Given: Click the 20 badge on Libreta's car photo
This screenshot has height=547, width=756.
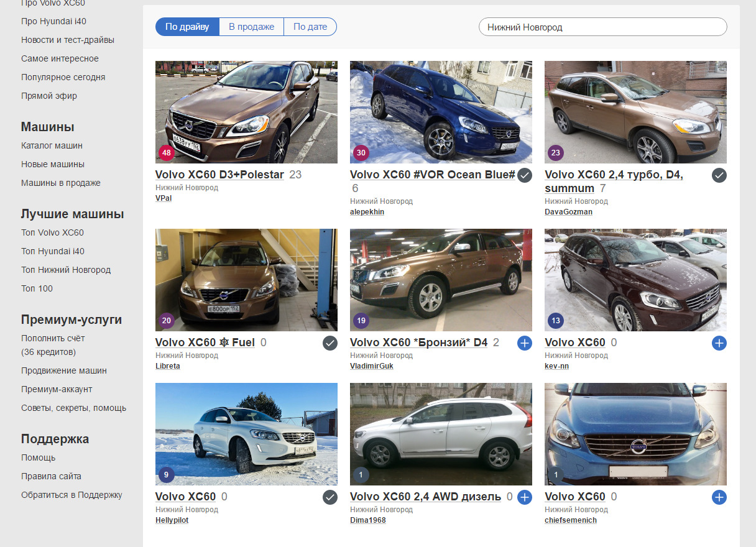Looking at the screenshot, I should 166,321.
